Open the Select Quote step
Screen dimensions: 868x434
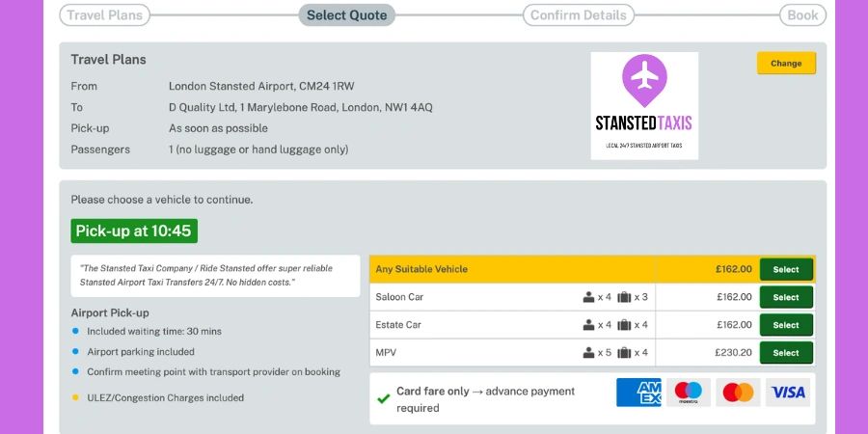[346, 14]
